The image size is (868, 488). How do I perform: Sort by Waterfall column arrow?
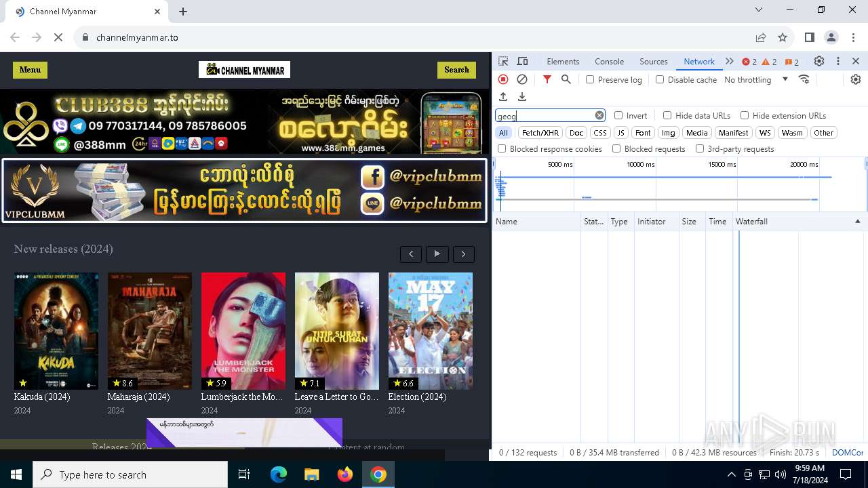click(857, 222)
